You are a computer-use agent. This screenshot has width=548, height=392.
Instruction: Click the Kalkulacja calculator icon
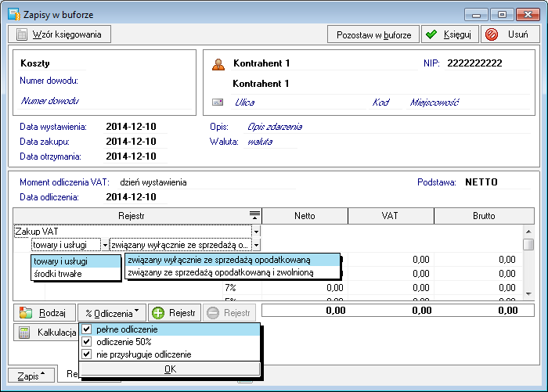click(x=24, y=333)
